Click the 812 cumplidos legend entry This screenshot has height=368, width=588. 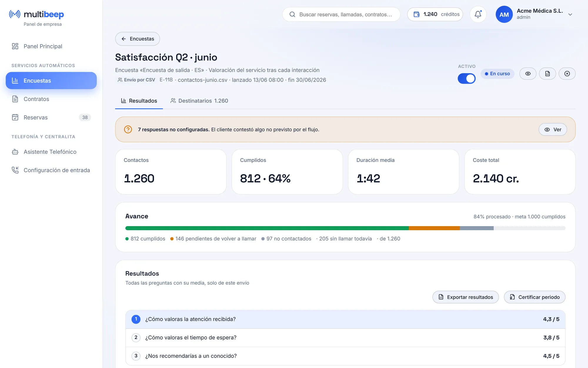[145, 239]
